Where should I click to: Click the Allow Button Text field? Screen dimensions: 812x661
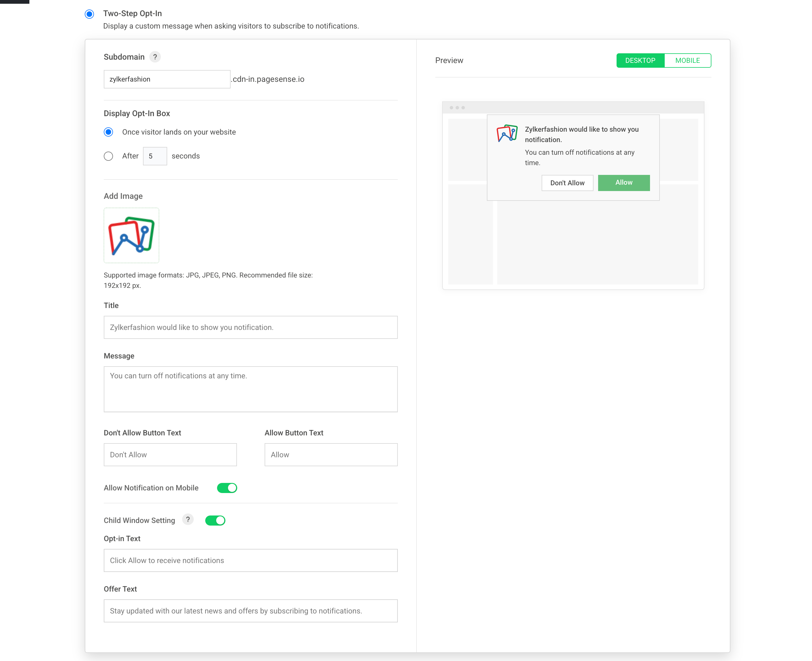(331, 455)
